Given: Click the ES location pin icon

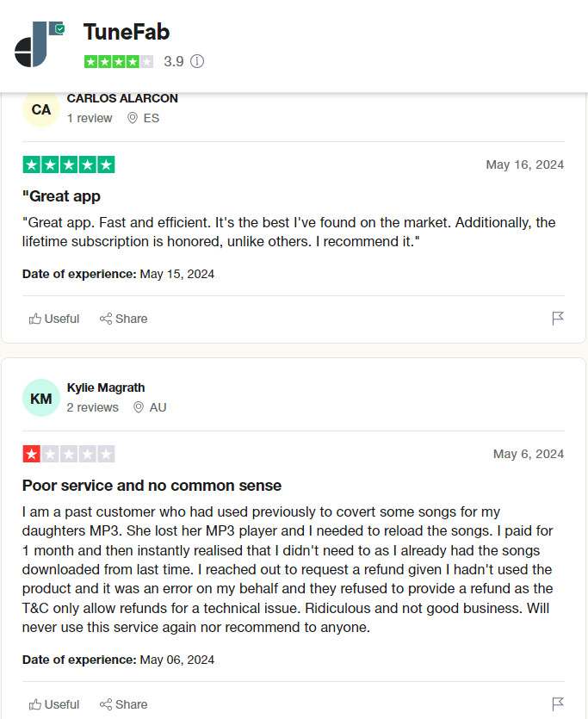Looking at the screenshot, I should (133, 118).
